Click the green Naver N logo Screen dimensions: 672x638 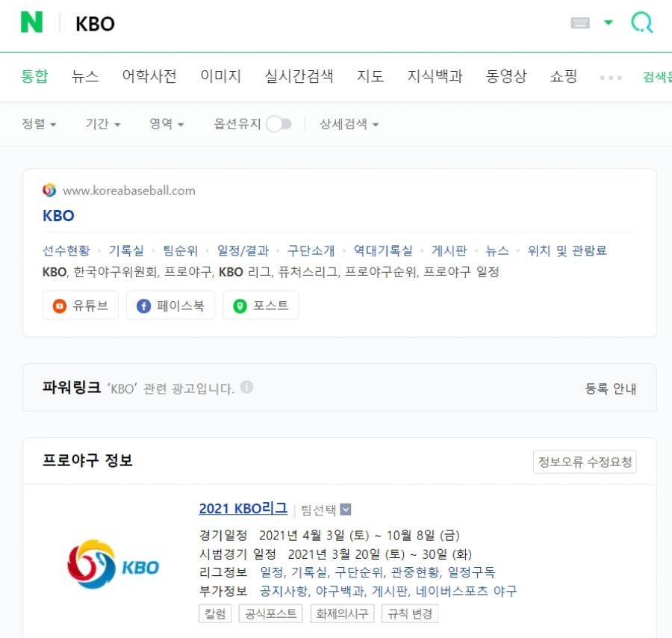pyautogui.click(x=31, y=22)
